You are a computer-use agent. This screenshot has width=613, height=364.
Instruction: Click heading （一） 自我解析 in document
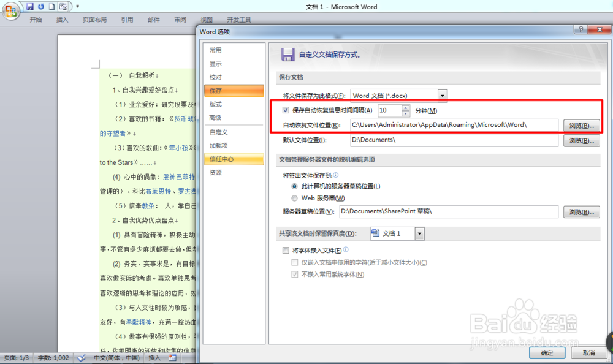click(x=133, y=75)
